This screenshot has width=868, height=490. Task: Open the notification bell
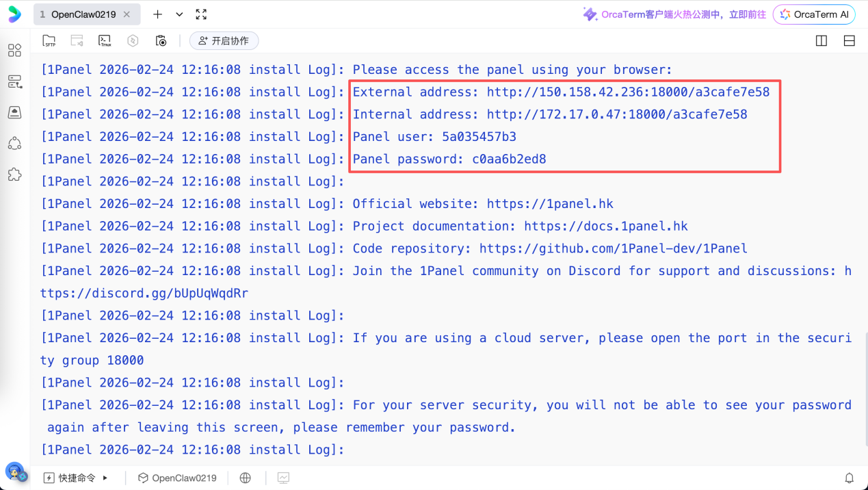point(849,478)
